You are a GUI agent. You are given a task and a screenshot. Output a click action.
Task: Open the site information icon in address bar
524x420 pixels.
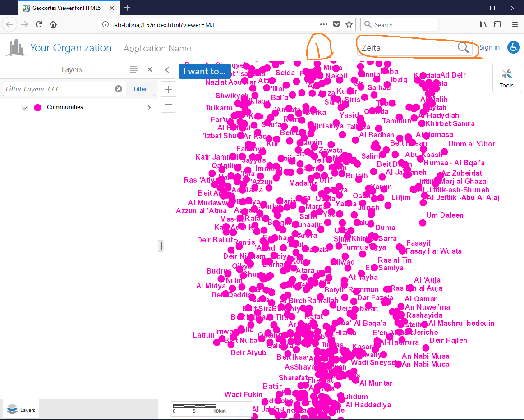[x=105, y=25]
